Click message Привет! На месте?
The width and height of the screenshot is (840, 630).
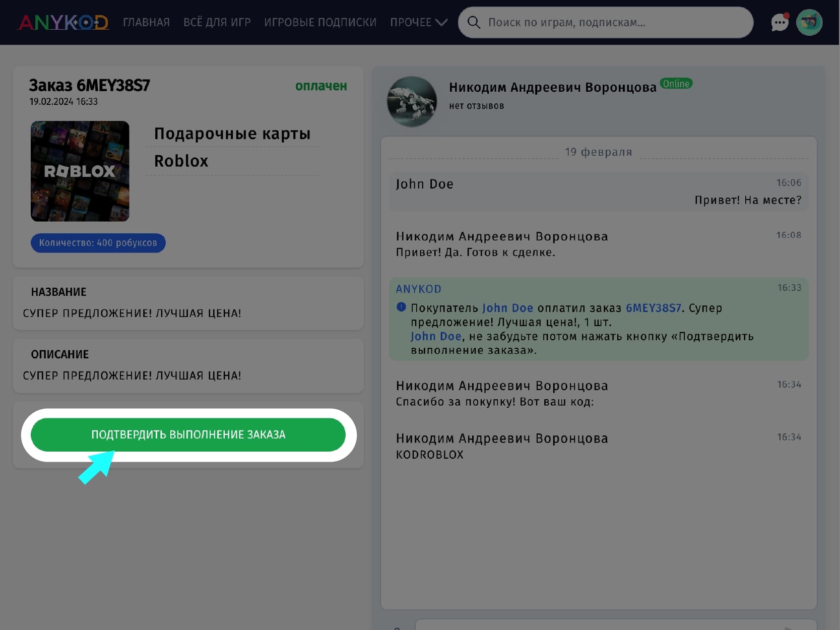(748, 200)
